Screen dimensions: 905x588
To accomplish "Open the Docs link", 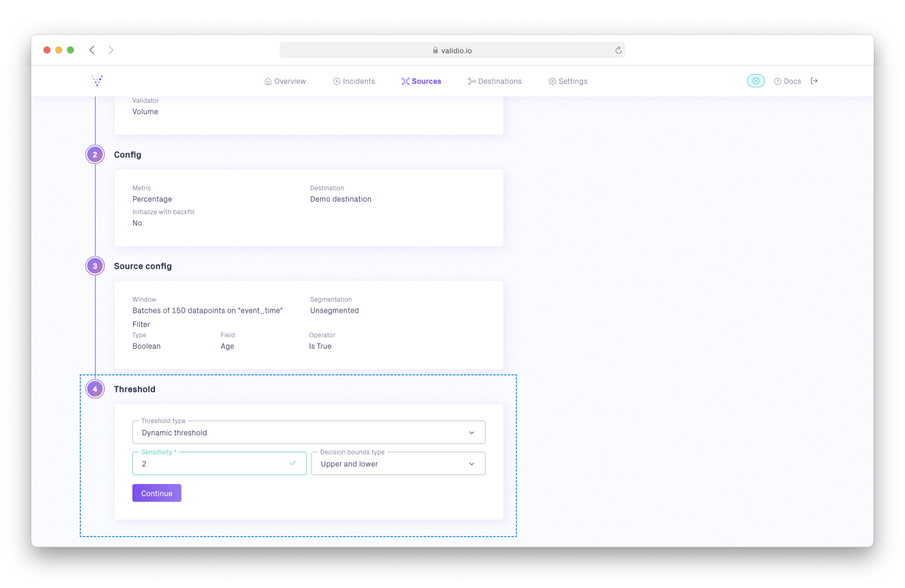I will (787, 81).
